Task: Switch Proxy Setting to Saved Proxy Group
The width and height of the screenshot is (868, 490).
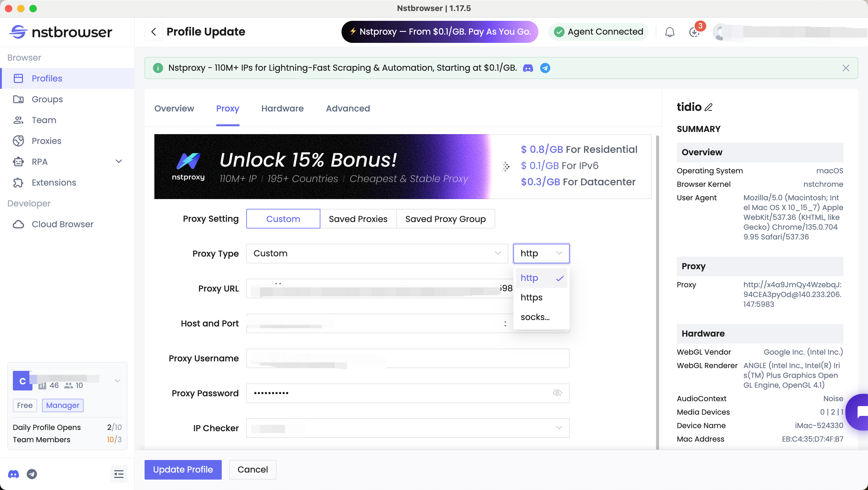Action: coord(445,219)
